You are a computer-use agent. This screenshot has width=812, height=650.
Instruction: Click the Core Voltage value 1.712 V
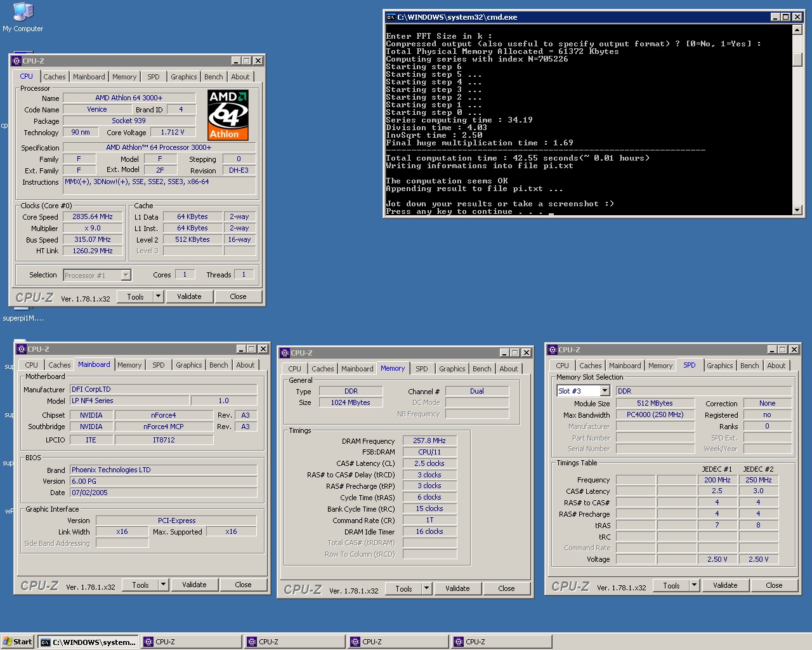[x=173, y=132]
